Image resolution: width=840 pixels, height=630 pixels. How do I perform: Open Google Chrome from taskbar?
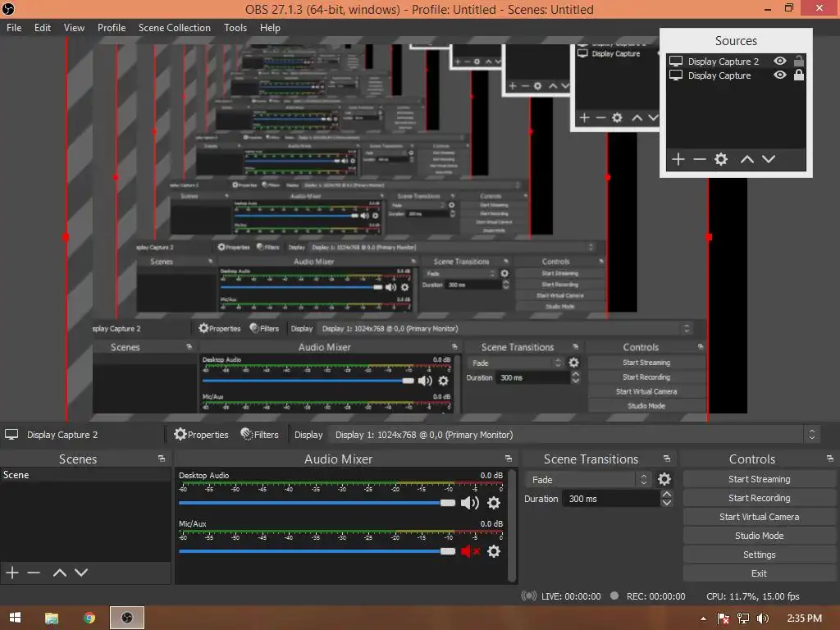click(x=89, y=618)
